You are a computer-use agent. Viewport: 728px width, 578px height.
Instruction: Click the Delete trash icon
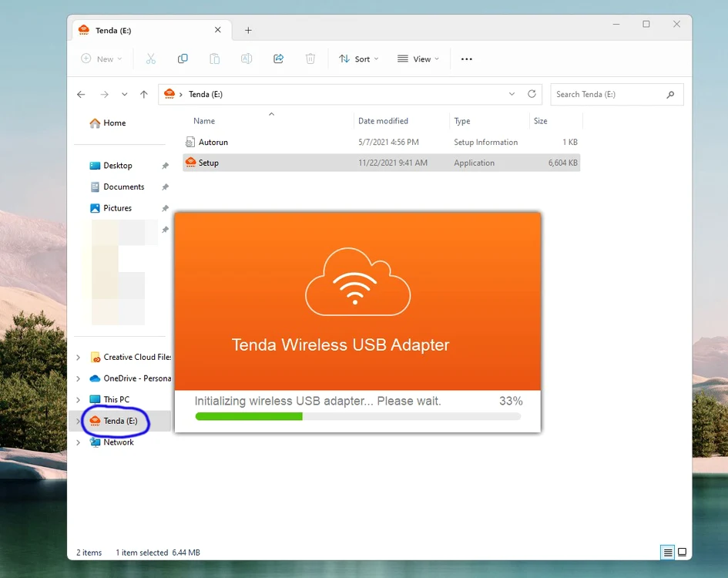coord(310,59)
